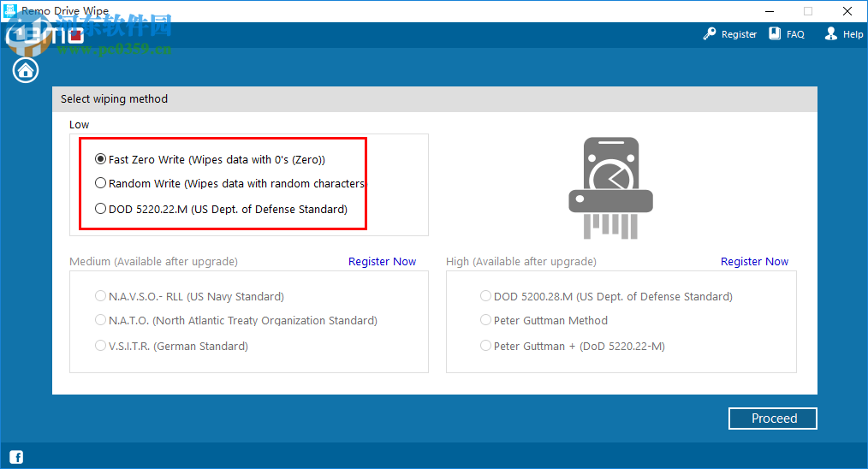Select Fast Zero Write radio option
This screenshot has height=469, width=868.
[100, 159]
